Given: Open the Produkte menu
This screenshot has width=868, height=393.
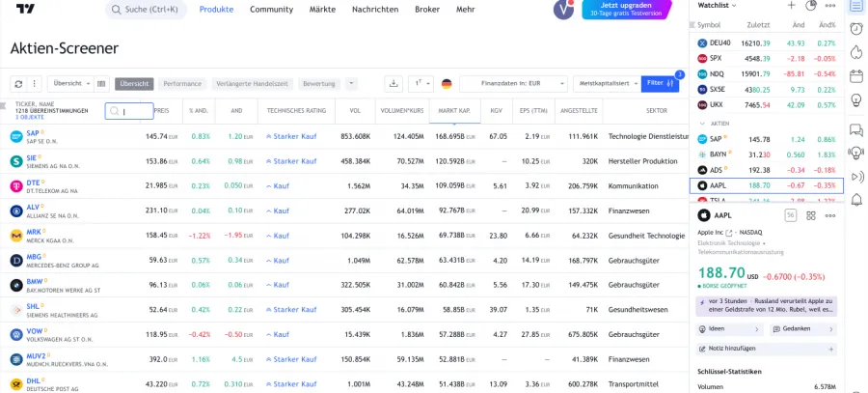Looking at the screenshot, I should (216, 10).
